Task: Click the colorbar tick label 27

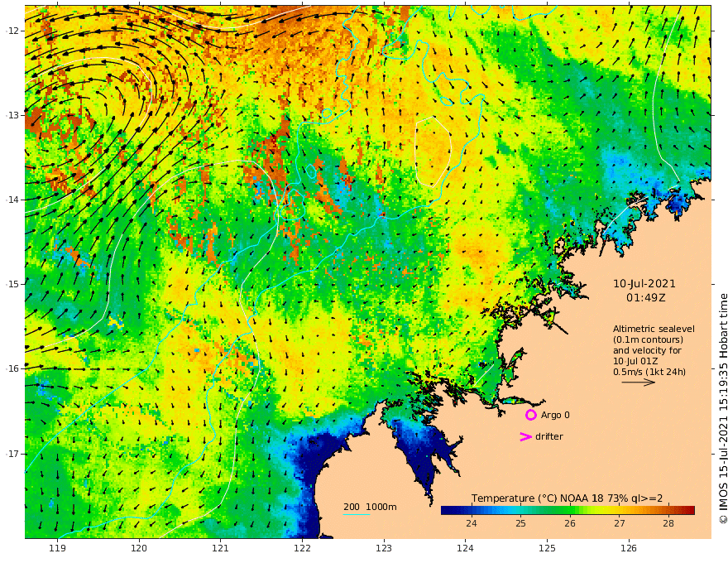Action: [619, 523]
